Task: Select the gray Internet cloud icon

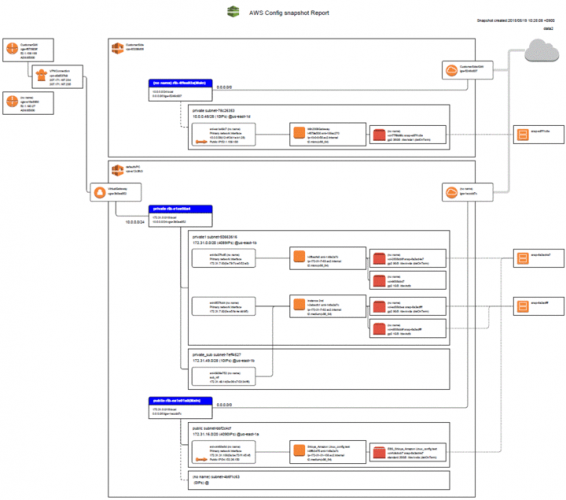Action: pos(541,50)
